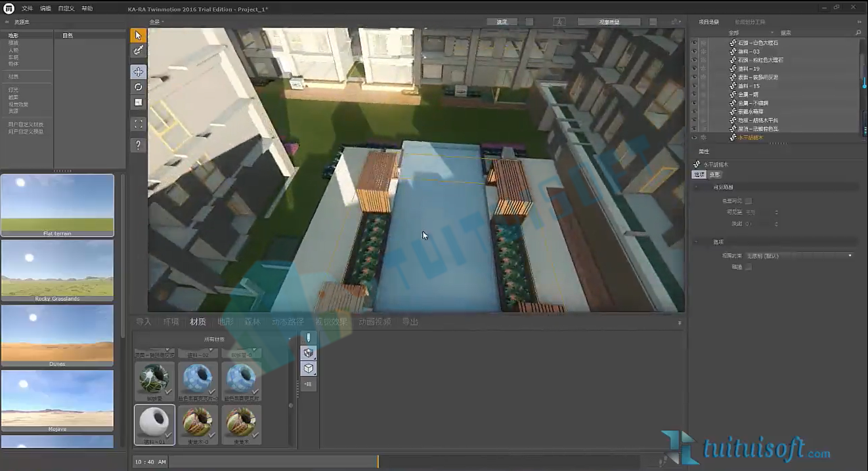868x471 pixels.
Task: Select the Dunes terrain thumbnail
Action: (57, 335)
